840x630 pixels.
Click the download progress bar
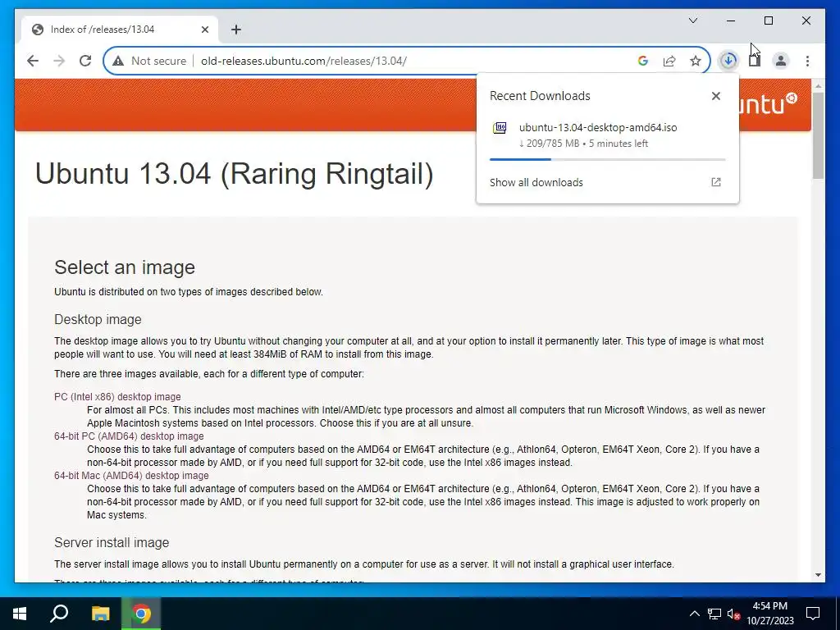[608, 159]
